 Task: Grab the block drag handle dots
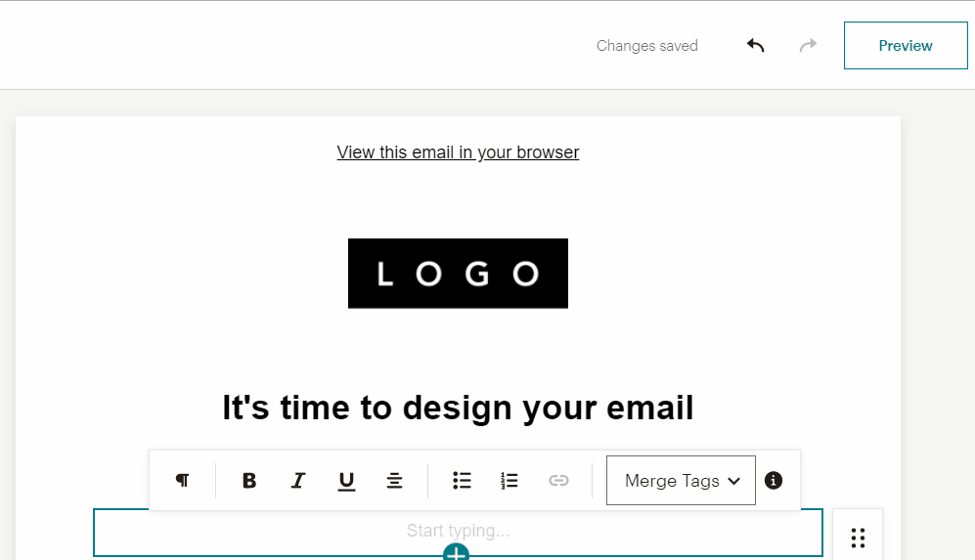point(858,538)
